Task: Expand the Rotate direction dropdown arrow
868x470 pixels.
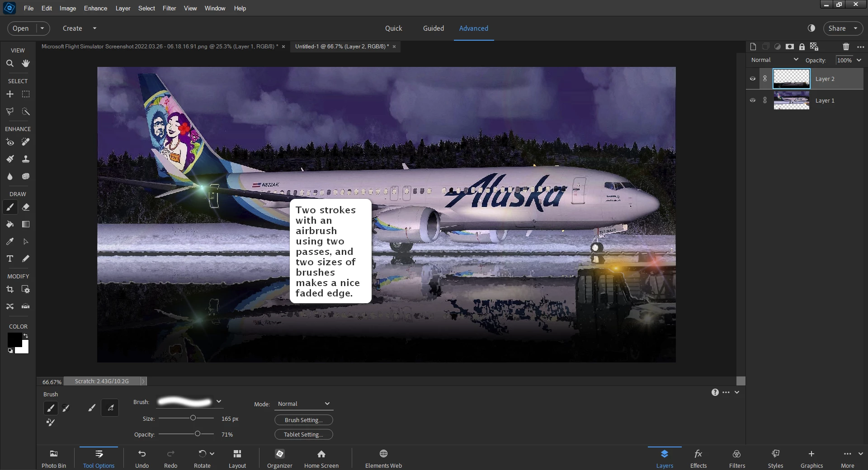Action: pos(212,453)
